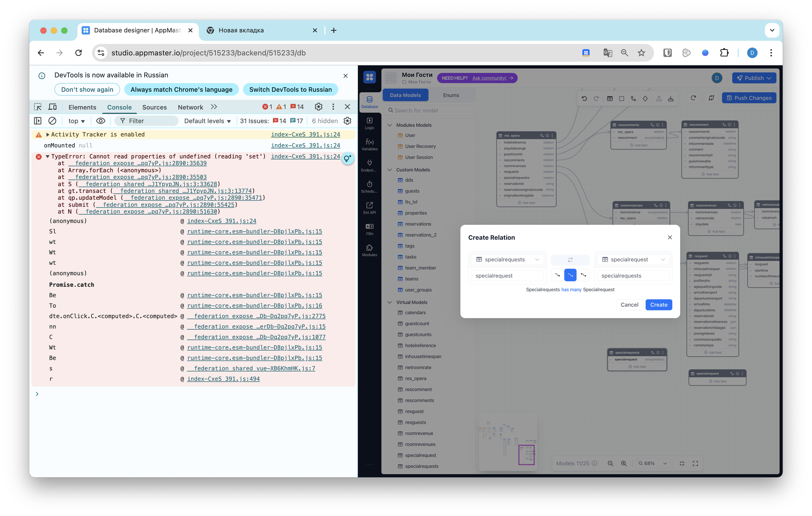Toggle live expression eye icon
Screen dimensions: 812x516
pos(100,121)
